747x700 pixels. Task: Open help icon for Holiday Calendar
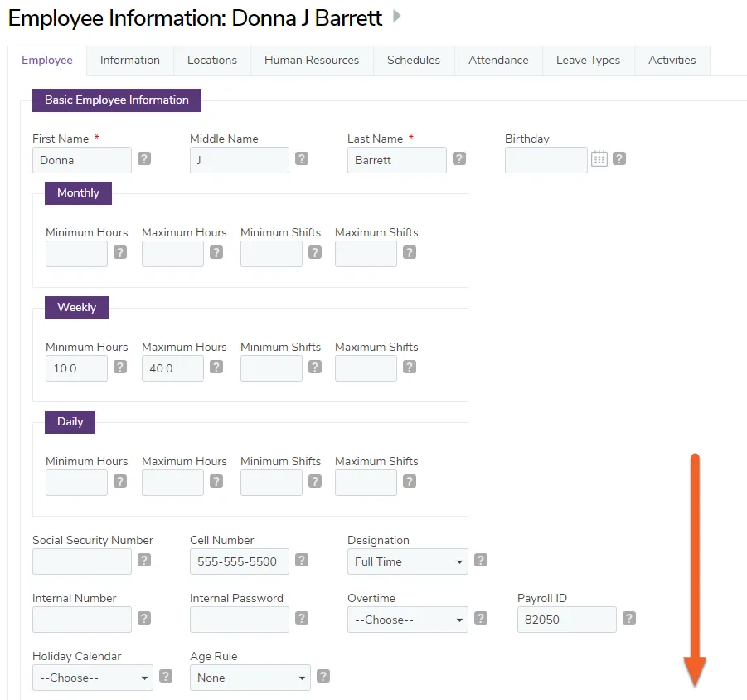(x=166, y=676)
